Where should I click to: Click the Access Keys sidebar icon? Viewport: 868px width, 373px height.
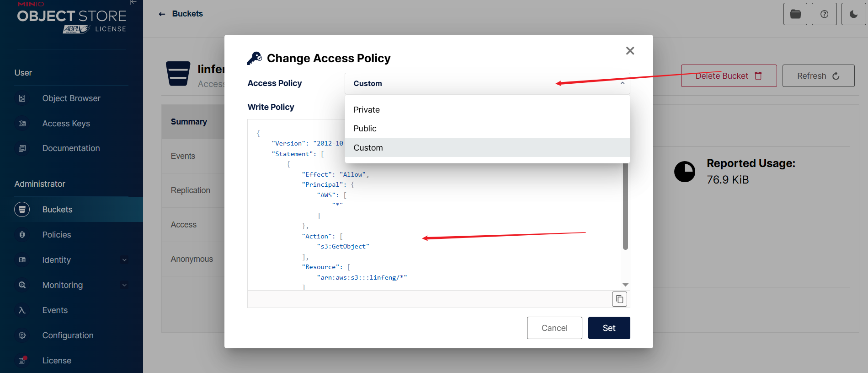22,124
